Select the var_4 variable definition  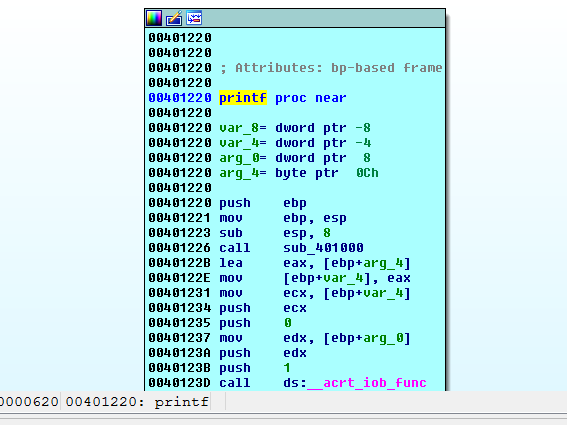pos(295,143)
